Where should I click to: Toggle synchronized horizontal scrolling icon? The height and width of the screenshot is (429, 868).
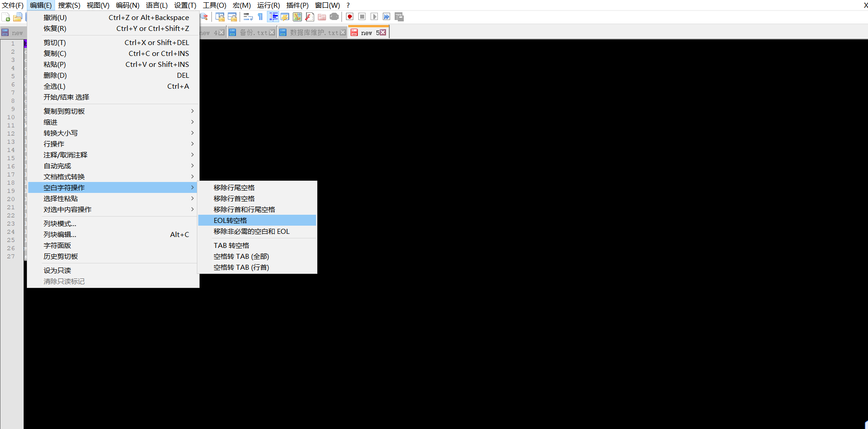[x=232, y=17]
